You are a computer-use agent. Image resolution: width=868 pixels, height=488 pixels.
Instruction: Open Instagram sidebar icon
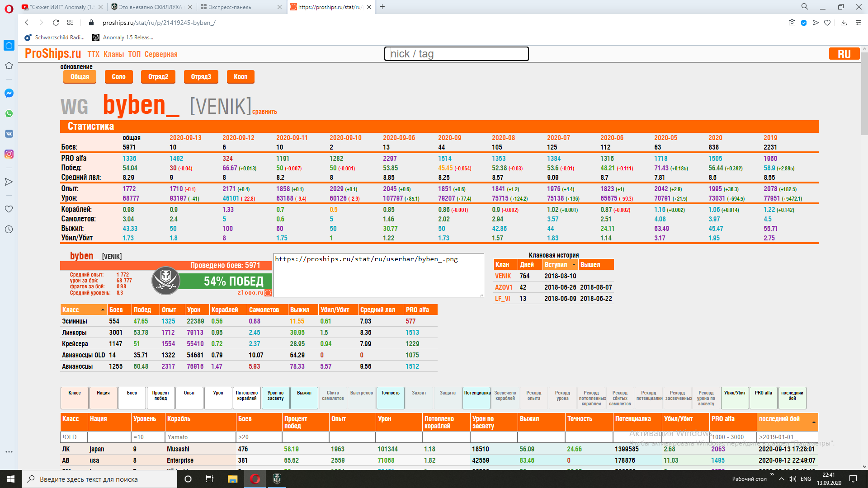[x=9, y=154]
